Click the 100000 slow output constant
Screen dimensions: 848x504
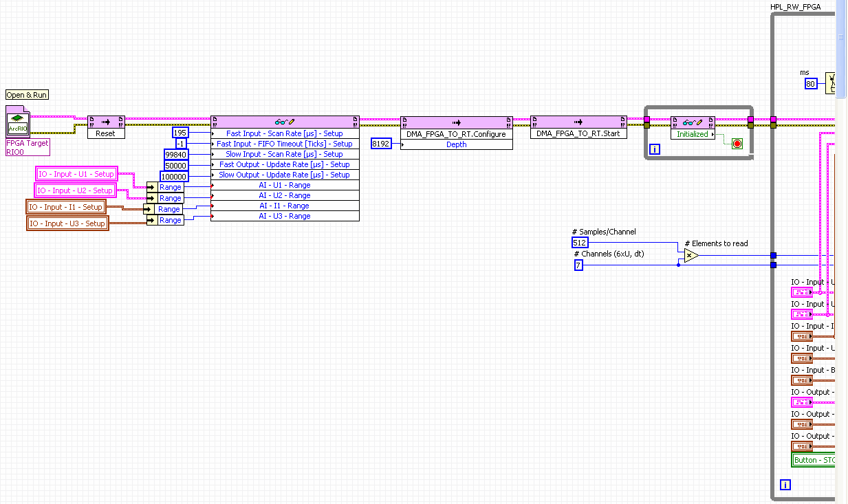(174, 177)
